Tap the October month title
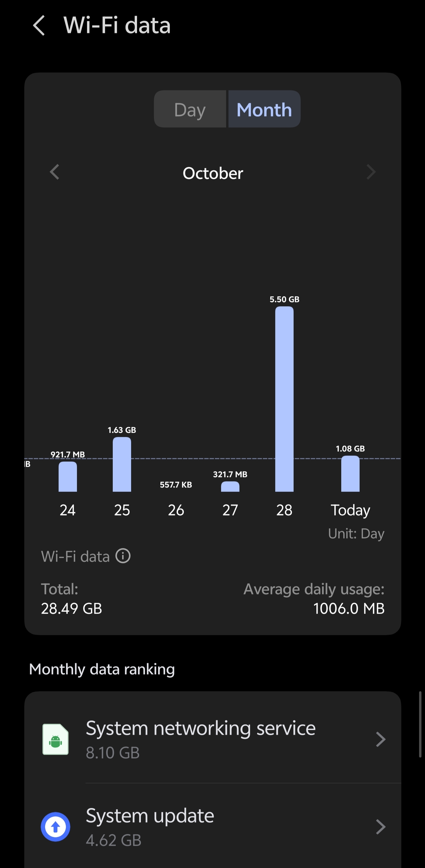Viewport: 425px width, 868px height. [213, 173]
